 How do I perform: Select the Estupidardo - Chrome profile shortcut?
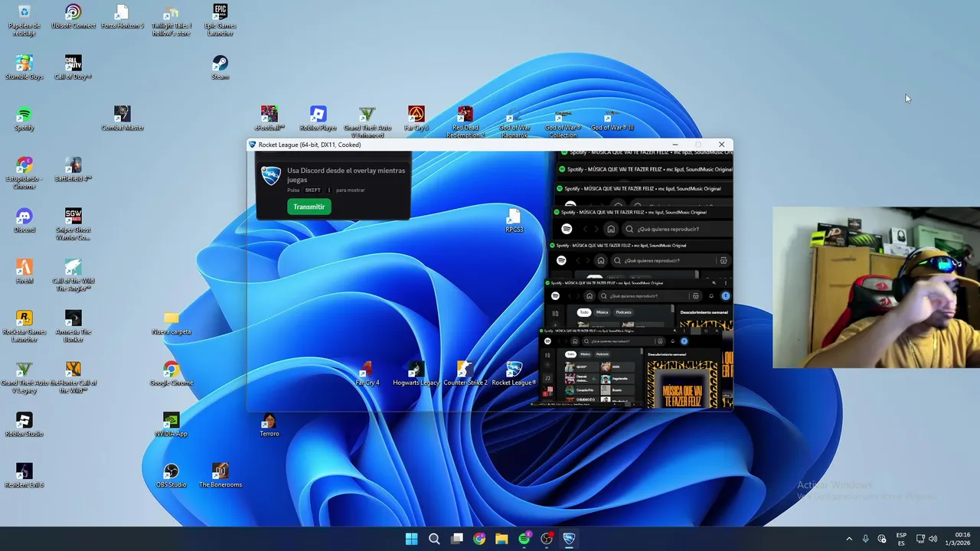click(x=24, y=172)
